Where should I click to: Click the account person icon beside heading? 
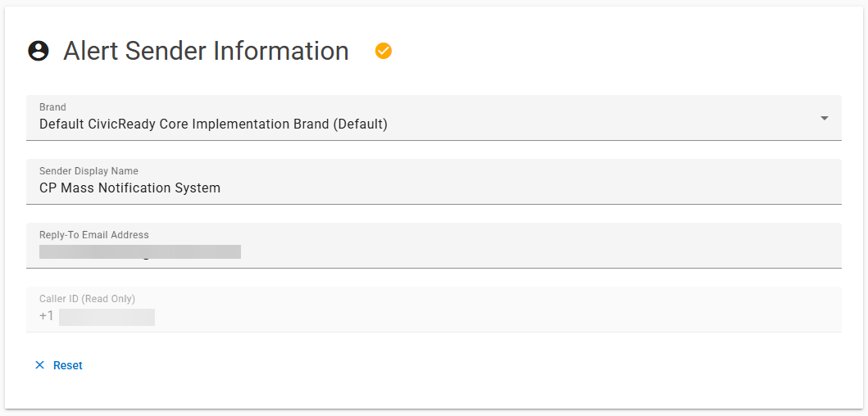(39, 51)
